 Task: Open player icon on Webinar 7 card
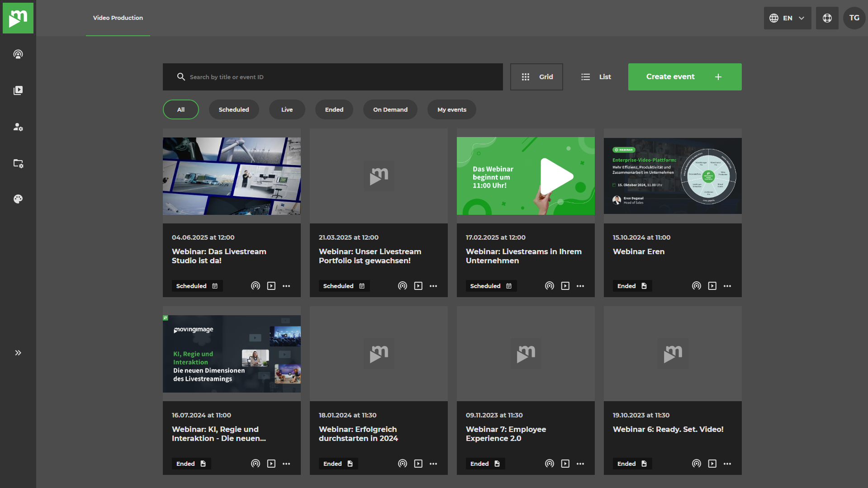click(565, 464)
